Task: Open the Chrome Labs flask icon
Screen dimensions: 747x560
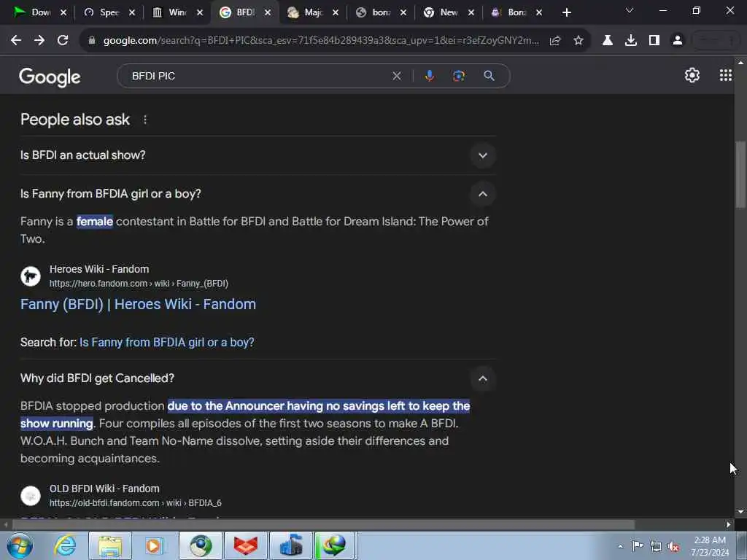Action: (x=608, y=41)
